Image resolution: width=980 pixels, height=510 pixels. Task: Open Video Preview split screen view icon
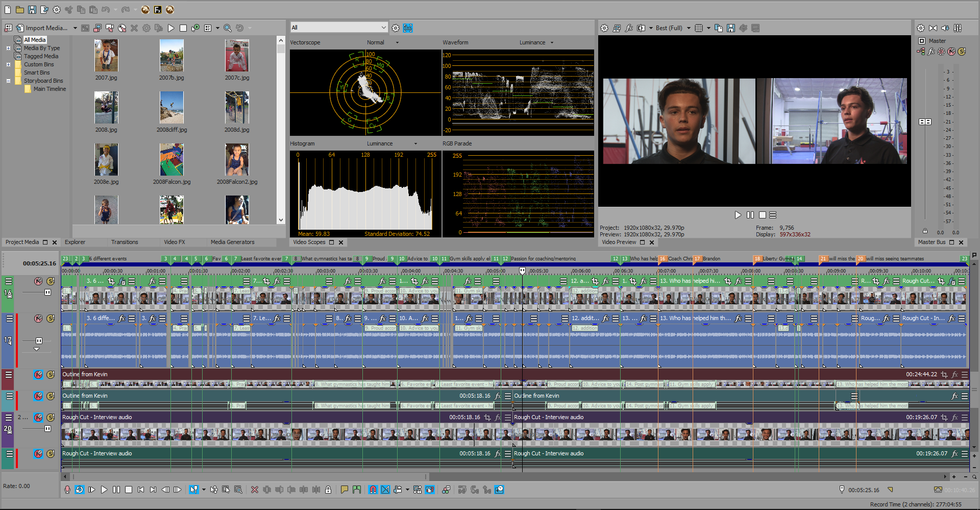[x=641, y=28]
